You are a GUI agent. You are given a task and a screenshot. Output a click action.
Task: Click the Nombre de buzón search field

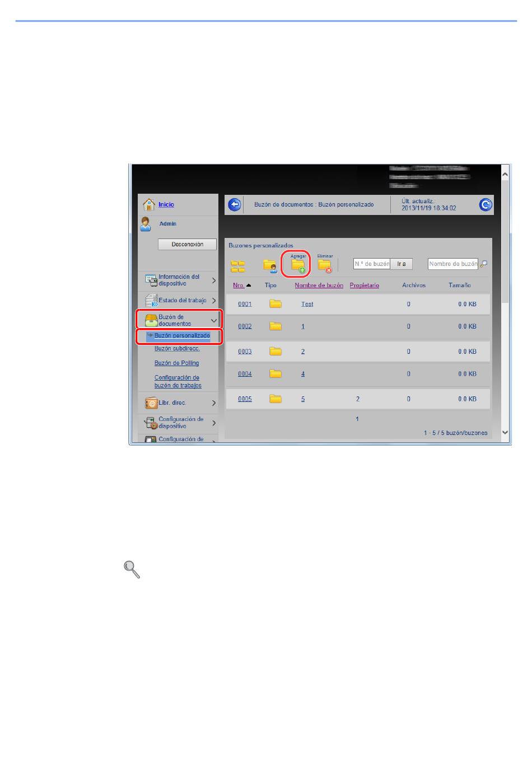(453, 264)
